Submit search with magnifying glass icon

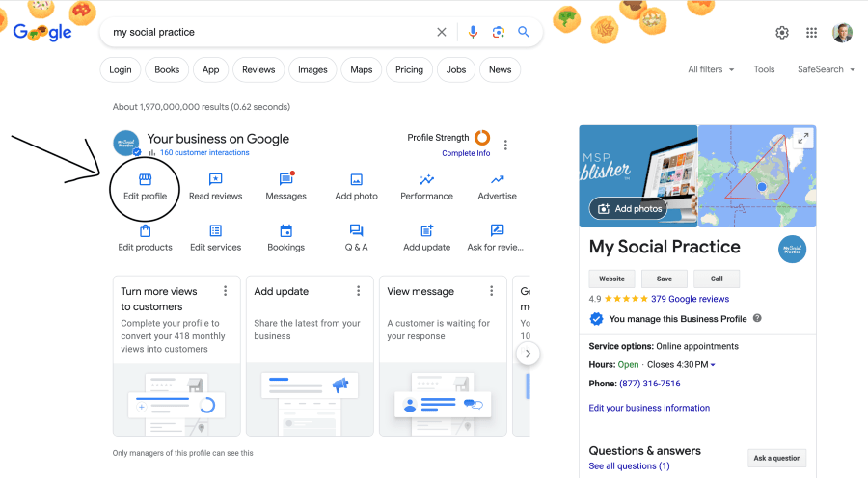point(523,32)
